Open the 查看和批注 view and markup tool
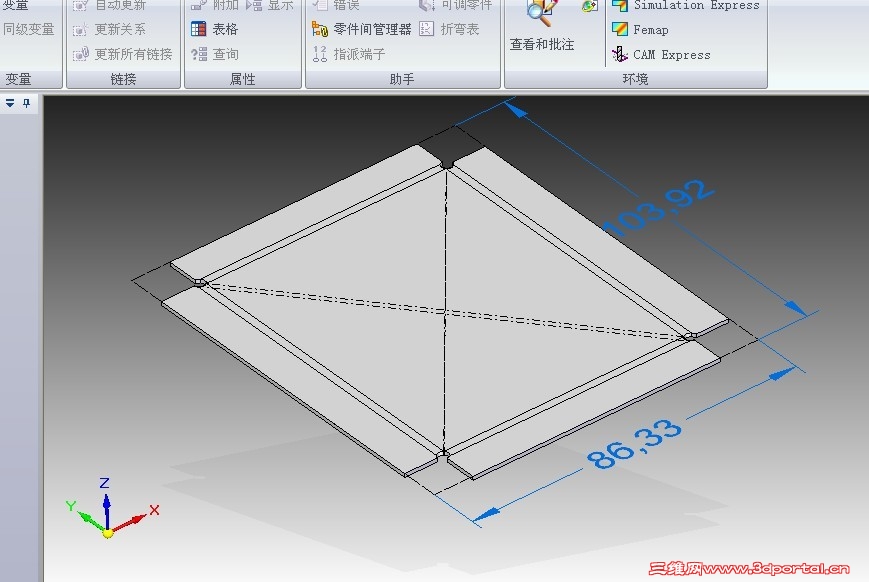 [541, 26]
